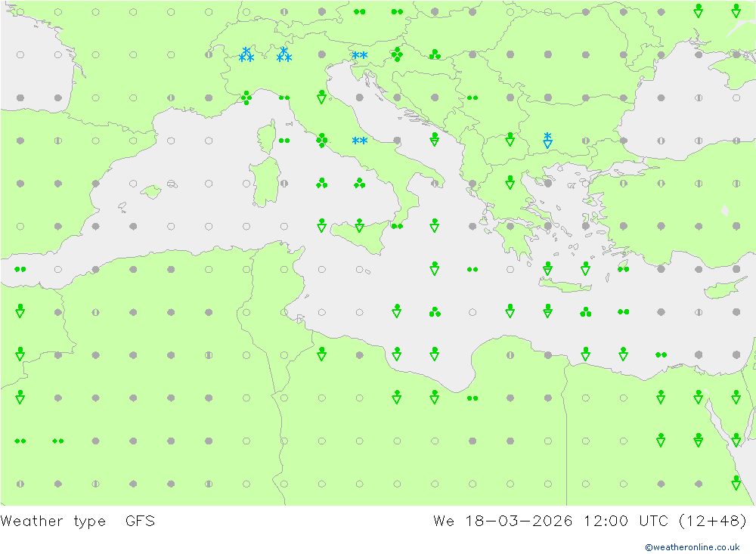Viewport: 756px width, 554px height.
Task: Select the four-dot heavy rain symbol near Rome
Action: click(321, 141)
